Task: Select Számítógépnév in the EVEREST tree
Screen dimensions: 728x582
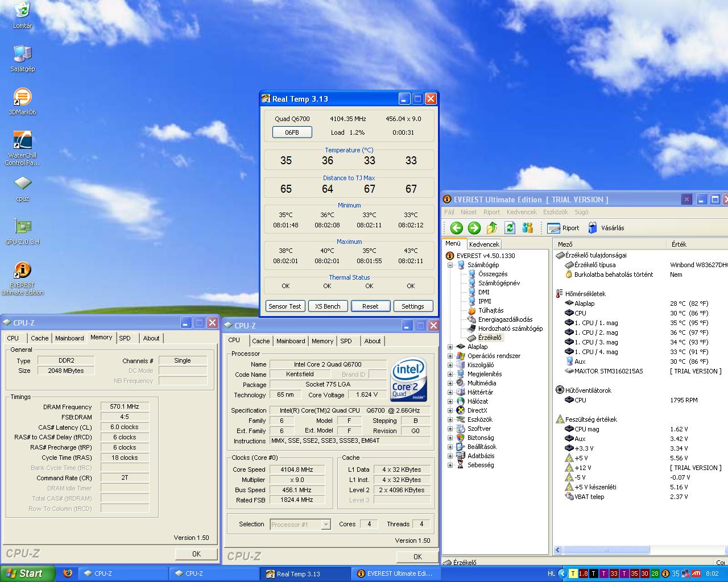Action: 494,283
